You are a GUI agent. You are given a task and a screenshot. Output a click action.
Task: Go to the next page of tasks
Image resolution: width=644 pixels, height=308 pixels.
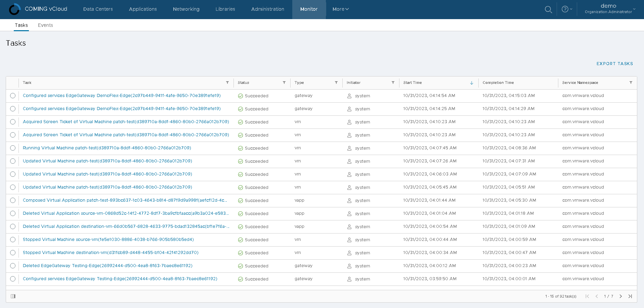(620, 296)
